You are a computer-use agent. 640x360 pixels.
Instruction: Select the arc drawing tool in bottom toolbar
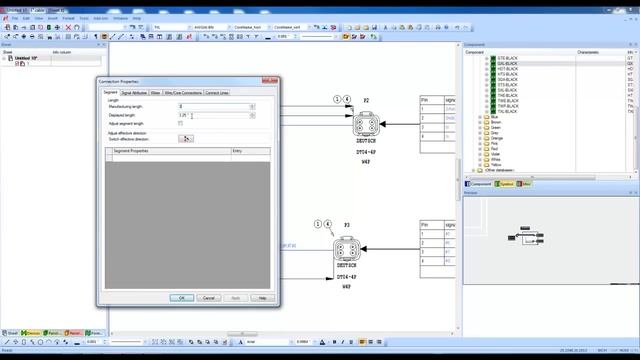pyautogui.click(x=49, y=342)
